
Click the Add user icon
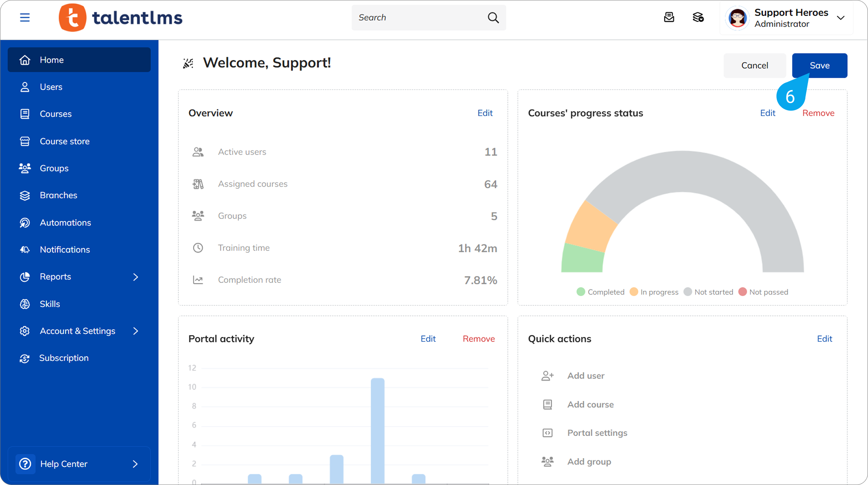(x=547, y=376)
